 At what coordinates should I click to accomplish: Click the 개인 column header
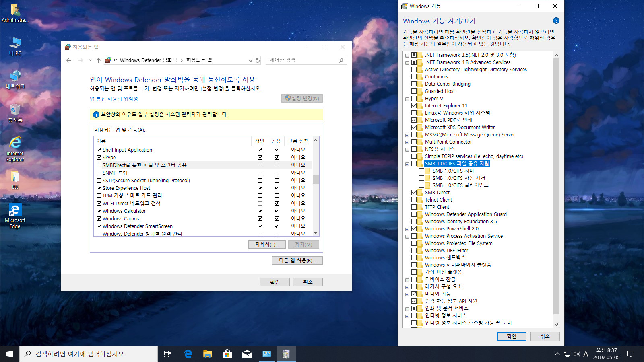pyautogui.click(x=260, y=141)
